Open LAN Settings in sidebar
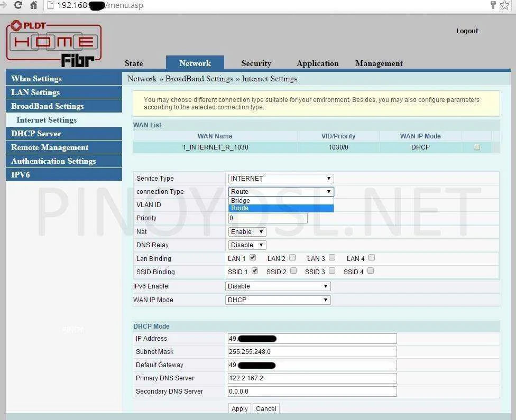Screen dimensions: 516x420 pyautogui.click(x=64, y=92)
